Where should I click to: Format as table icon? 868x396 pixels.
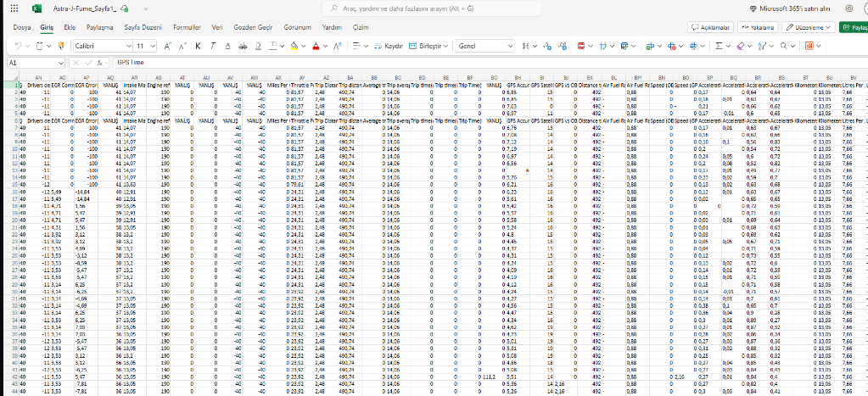(624, 46)
